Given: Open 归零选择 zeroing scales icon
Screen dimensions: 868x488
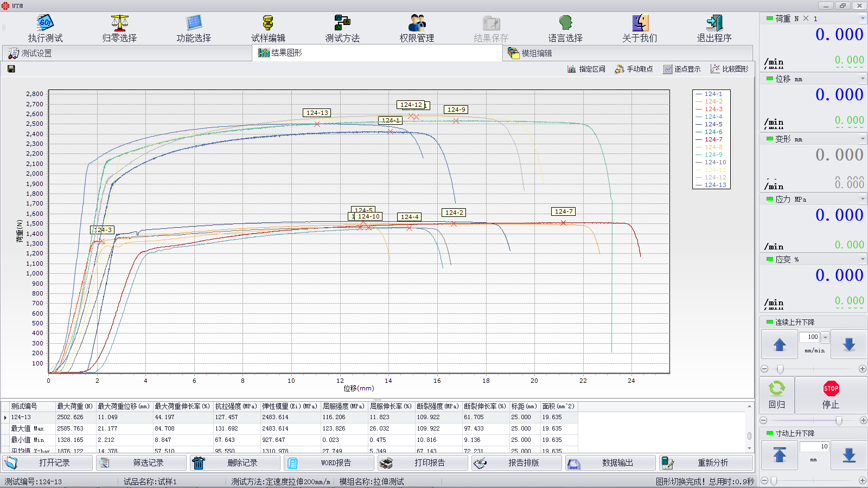Looking at the screenshot, I should point(119,23).
